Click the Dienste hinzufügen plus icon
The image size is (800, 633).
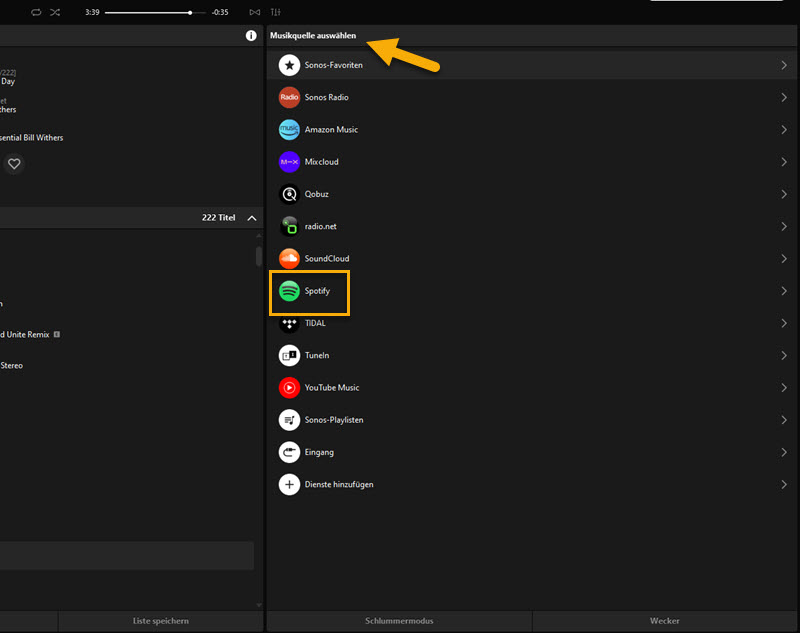289,485
